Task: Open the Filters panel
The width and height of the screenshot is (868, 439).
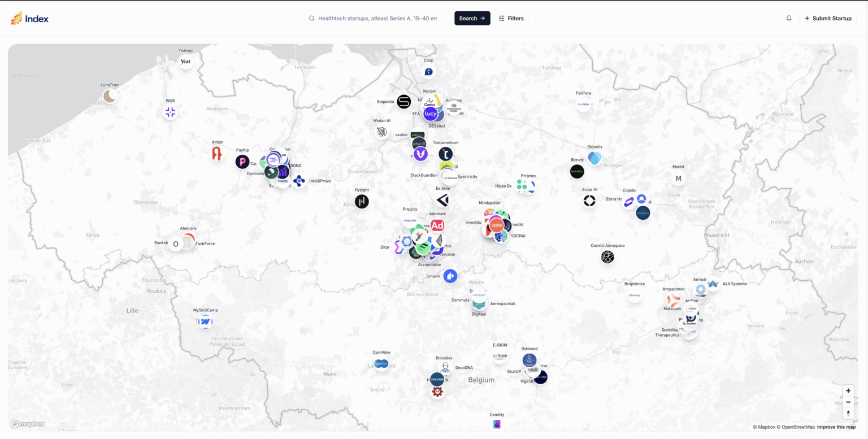Action: tap(511, 18)
